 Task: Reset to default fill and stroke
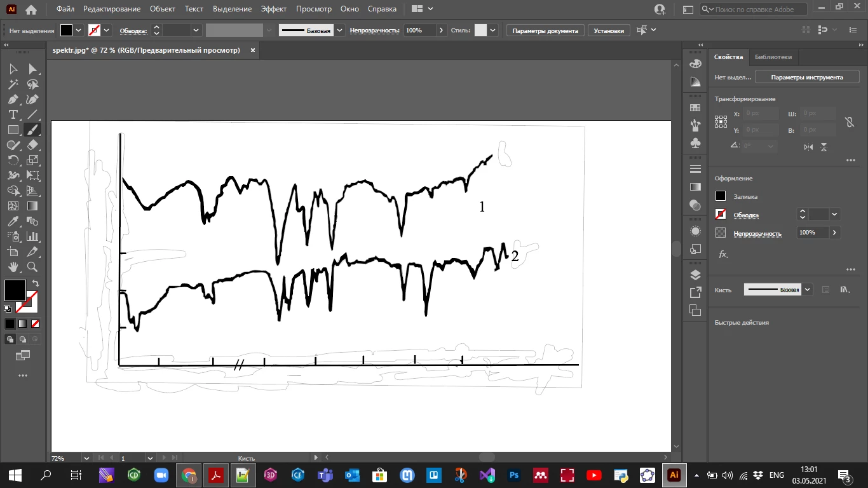[8, 309]
